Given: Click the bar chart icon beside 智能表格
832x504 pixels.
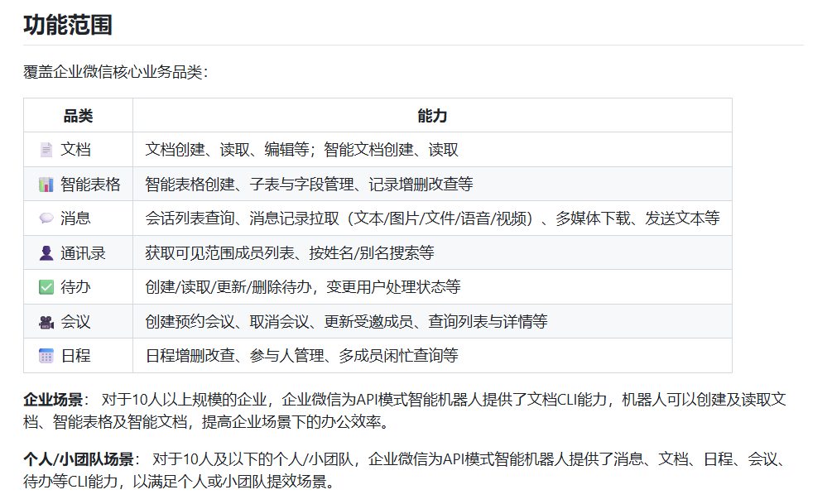Looking at the screenshot, I should [46, 184].
